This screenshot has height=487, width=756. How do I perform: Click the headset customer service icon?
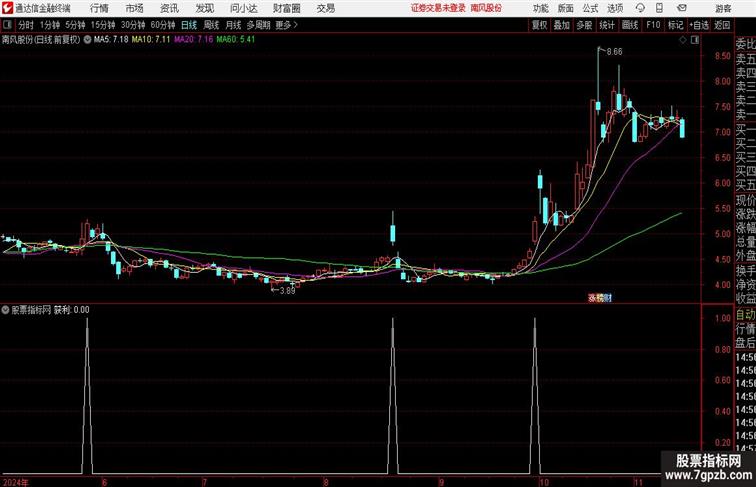pyautogui.click(x=640, y=8)
